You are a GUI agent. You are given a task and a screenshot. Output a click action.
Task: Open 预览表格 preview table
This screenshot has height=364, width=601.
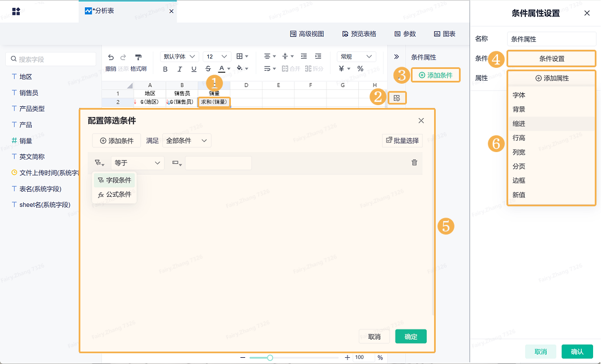pyautogui.click(x=359, y=34)
